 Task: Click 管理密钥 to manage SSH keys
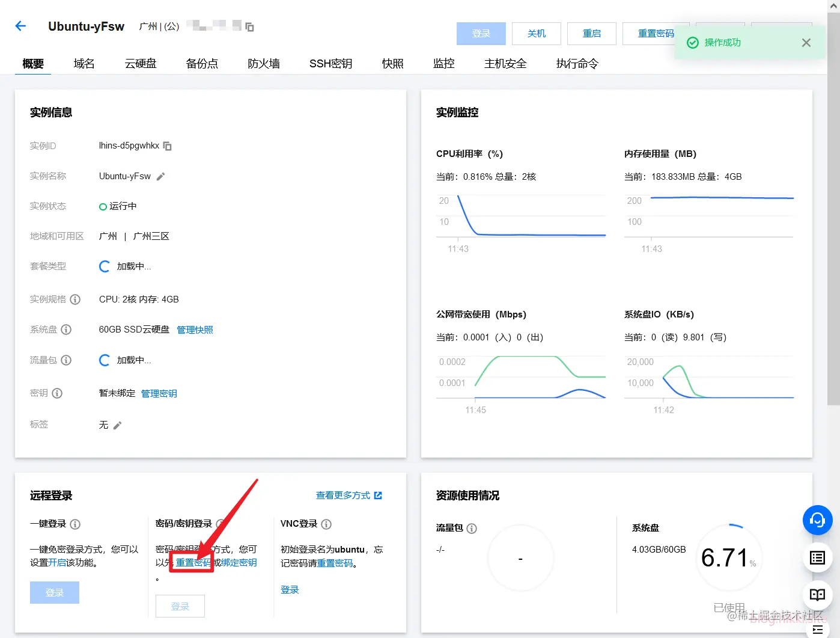click(x=159, y=393)
